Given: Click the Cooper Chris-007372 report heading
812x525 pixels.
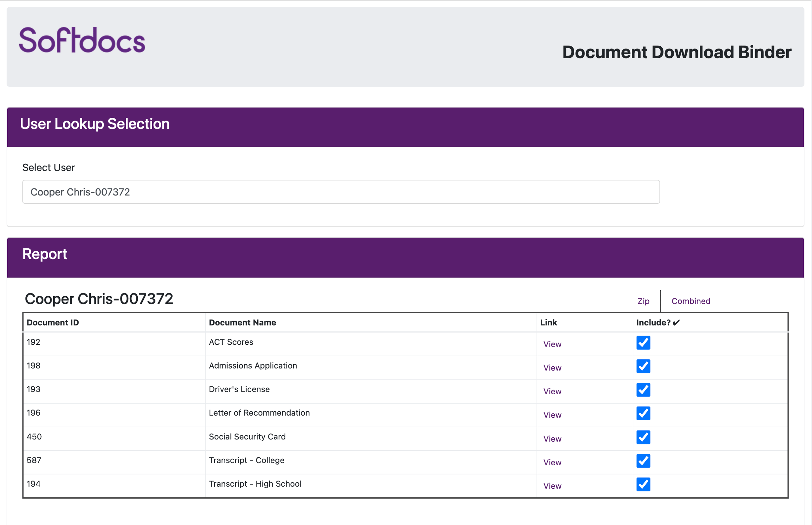Looking at the screenshot, I should (99, 299).
